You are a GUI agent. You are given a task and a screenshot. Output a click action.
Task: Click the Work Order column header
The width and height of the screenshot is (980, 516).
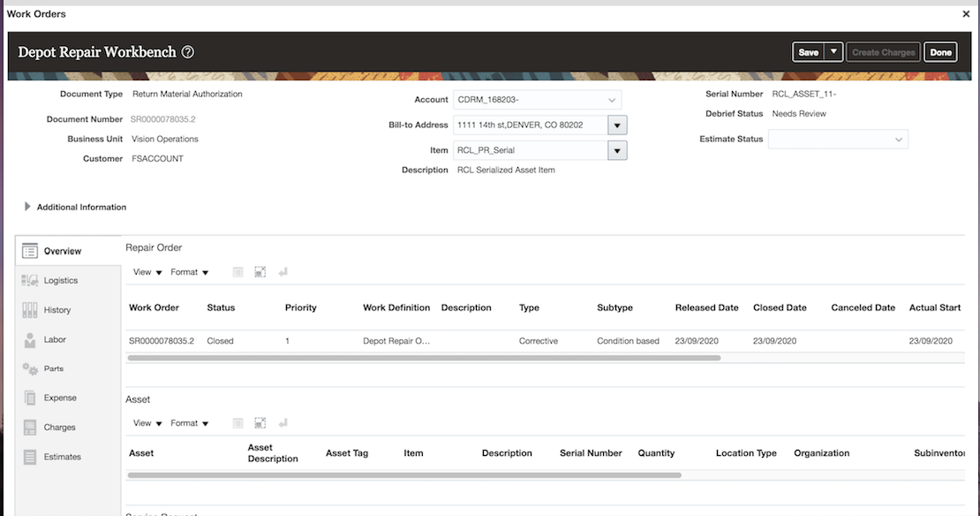154,307
